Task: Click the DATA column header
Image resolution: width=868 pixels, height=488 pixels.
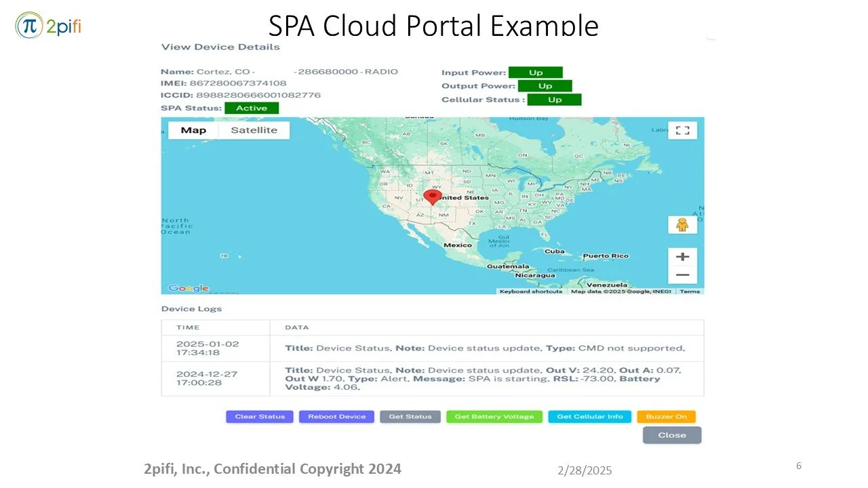Action: (297, 327)
